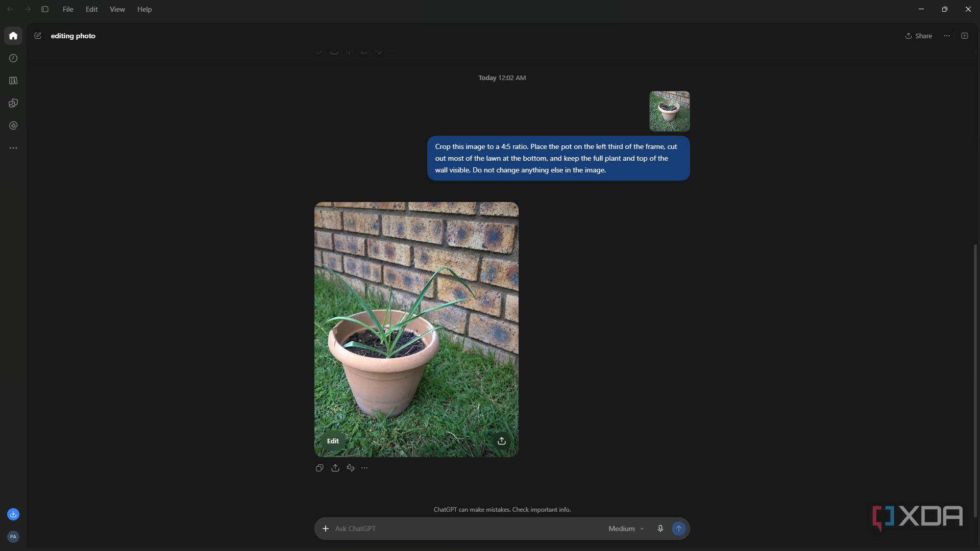Open the Help menu
980x551 pixels.
click(x=144, y=9)
